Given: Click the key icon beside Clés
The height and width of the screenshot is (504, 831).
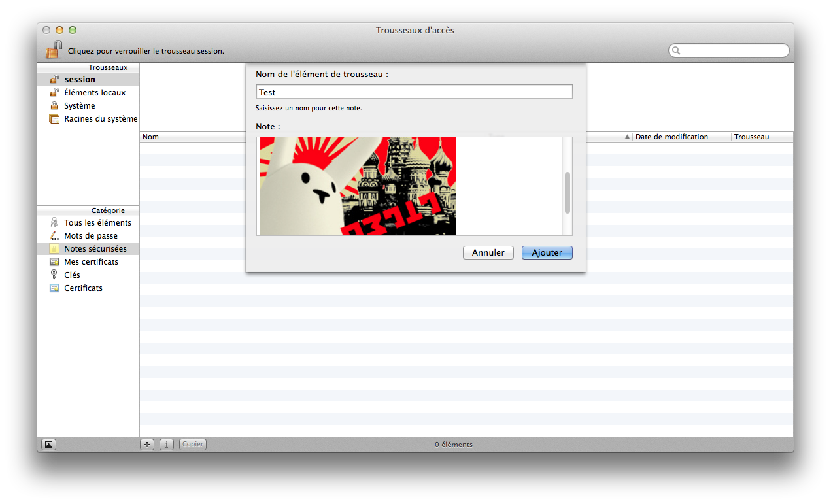Looking at the screenshot, I should point(54,275).
